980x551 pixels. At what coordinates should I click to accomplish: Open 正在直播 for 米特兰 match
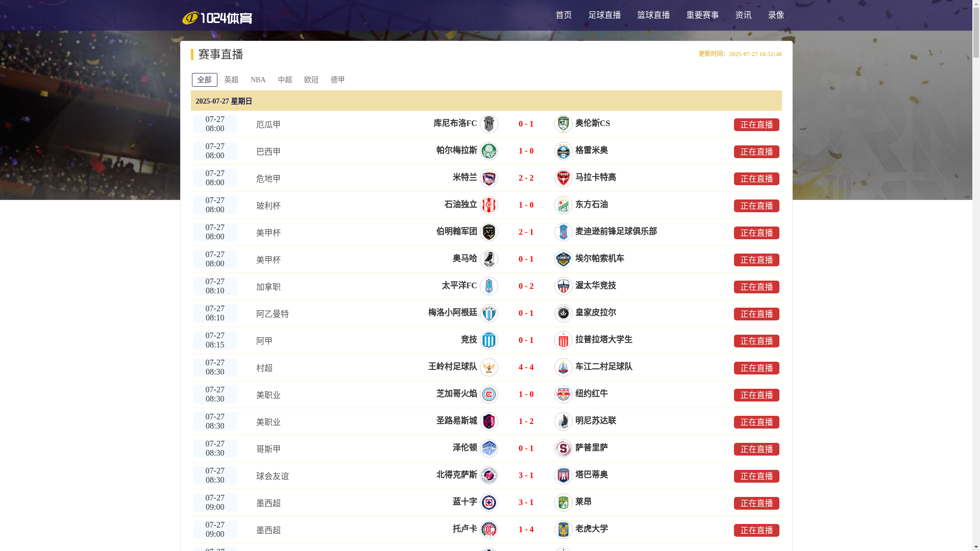click(x=756, y=179)
